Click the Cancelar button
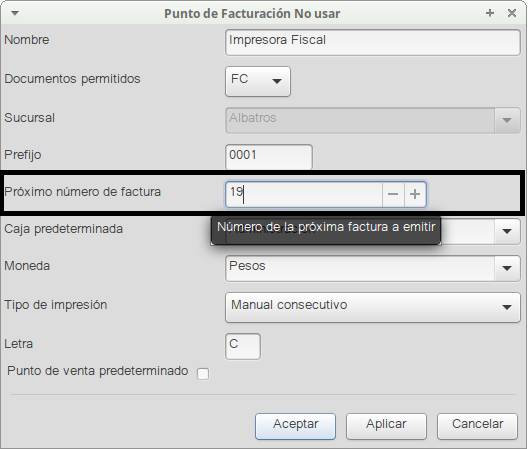Screen dimensions: 528x449 pos(477,426)
